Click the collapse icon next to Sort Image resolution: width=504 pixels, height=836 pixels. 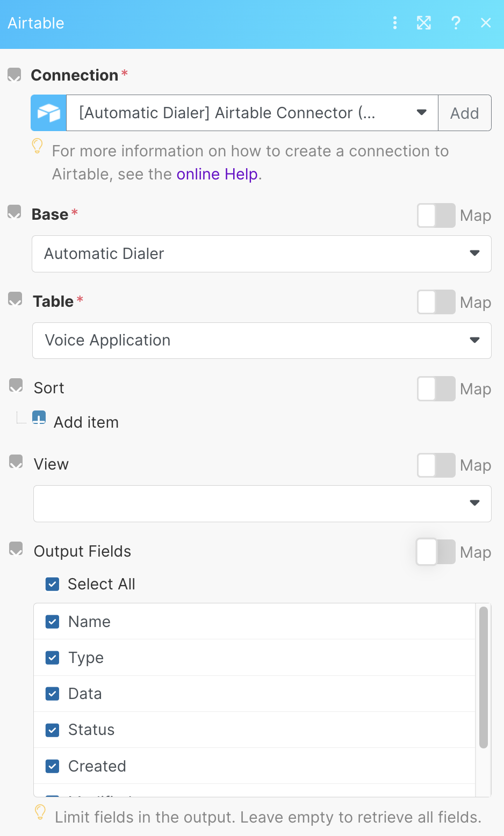[16, 386]
